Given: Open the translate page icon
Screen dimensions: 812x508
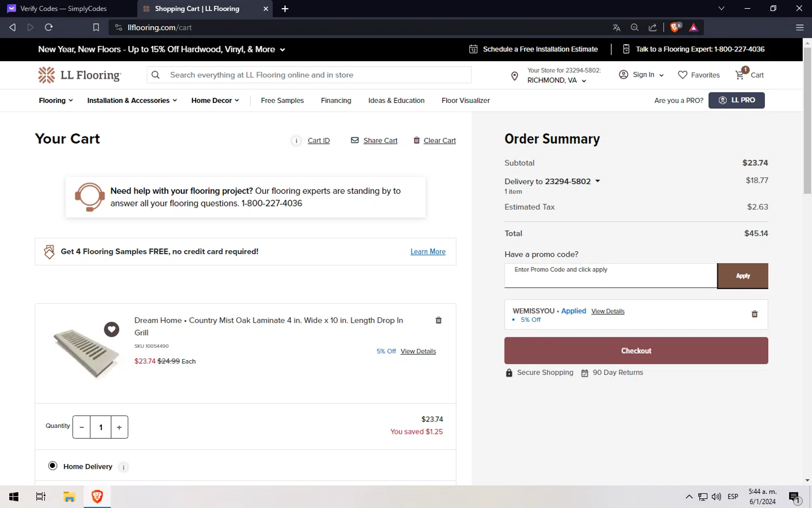Looking at the screenshot, I should click(x=616, y=28).
